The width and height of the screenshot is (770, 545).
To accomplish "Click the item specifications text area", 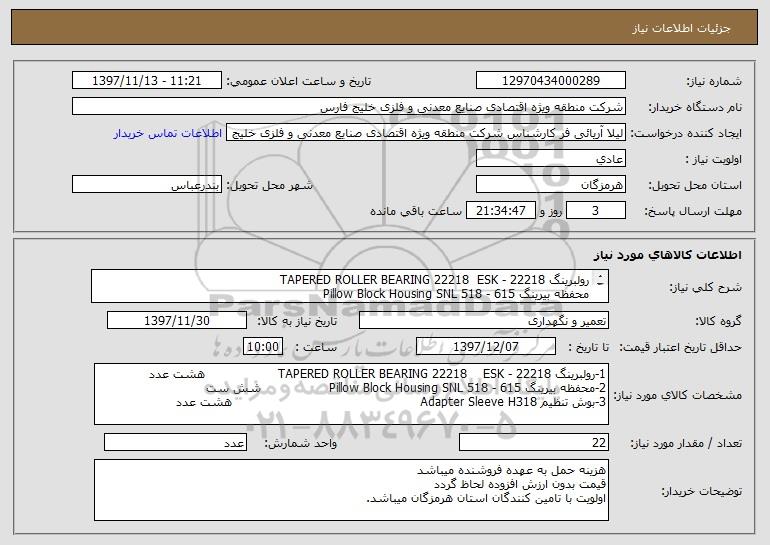I will click(351, 394).
